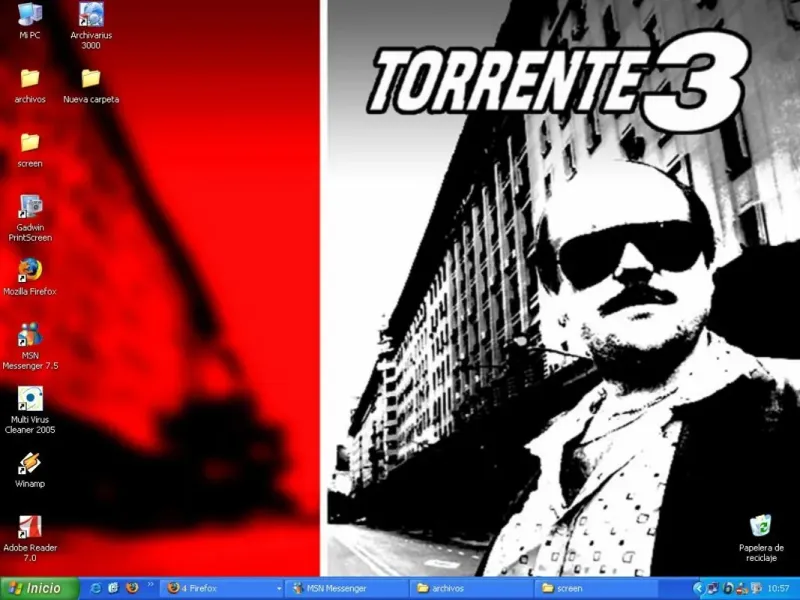Image resolution: width=800 pixels, height=600 pixels.
Task: Expand the quick launch overflow chevron
Action: click(151, 584)
